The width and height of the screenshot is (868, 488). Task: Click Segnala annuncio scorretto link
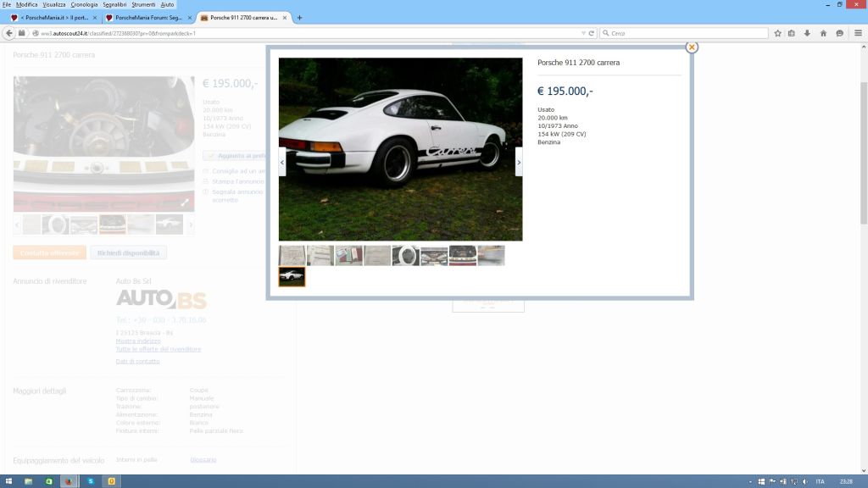[237, 196]
